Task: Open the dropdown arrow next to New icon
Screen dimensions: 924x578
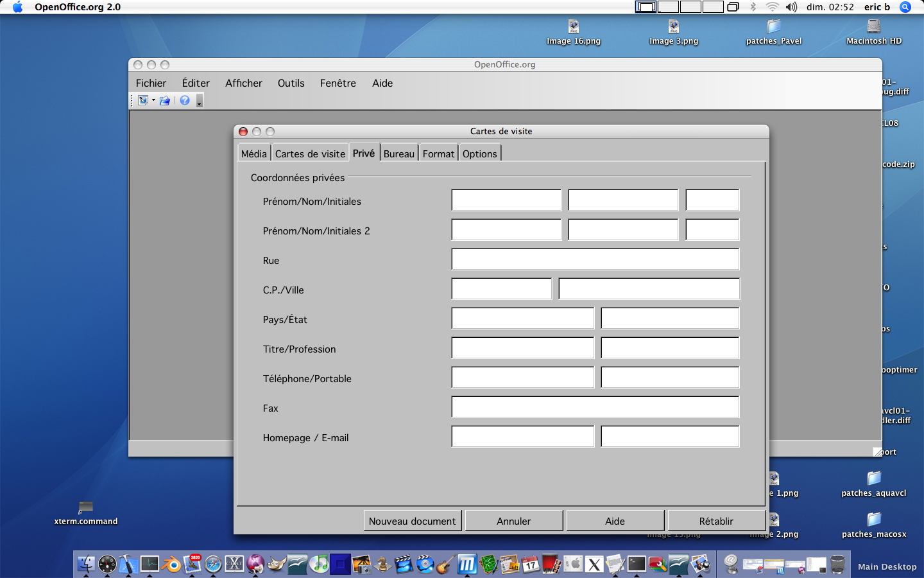Action: coord(153,101)
